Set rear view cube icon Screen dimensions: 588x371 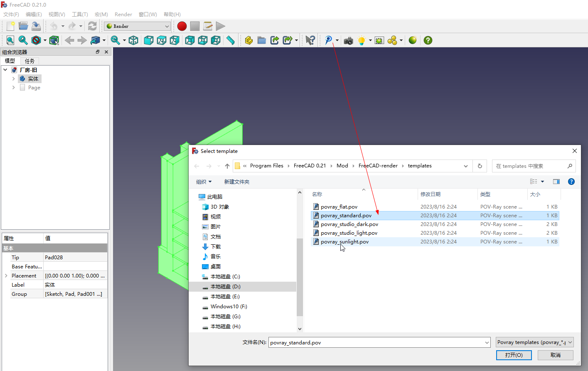pyautogui.click(x=190, y=40)
